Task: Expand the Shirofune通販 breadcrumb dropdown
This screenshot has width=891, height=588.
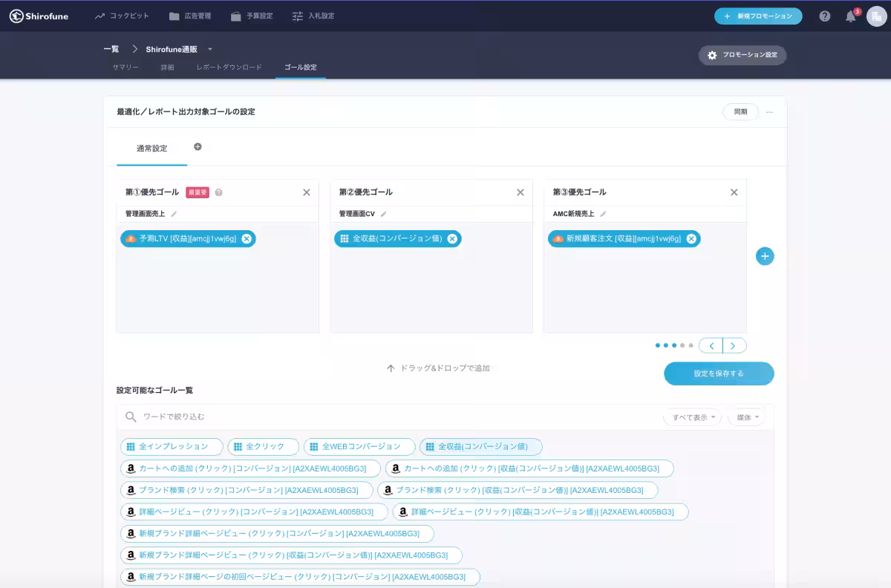Action: pos(210,49)
